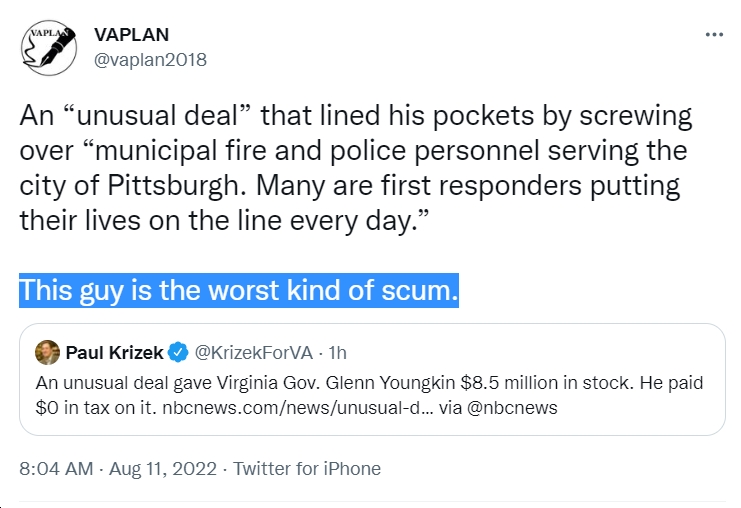Open the three-dot more options menu
This screenshot has height=508, width=741.
(x=714, y=34)
